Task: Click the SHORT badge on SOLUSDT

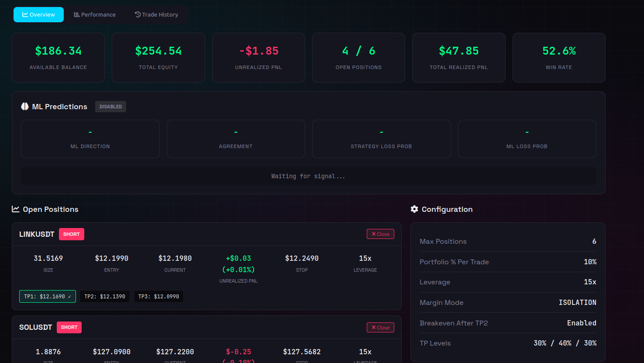Action: pos(69,327)
